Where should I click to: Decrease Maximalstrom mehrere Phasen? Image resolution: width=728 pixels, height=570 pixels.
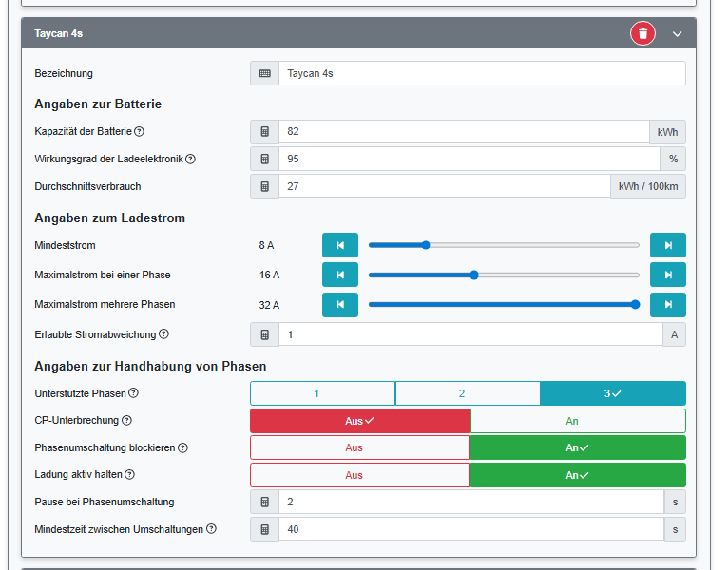[340, 305]
